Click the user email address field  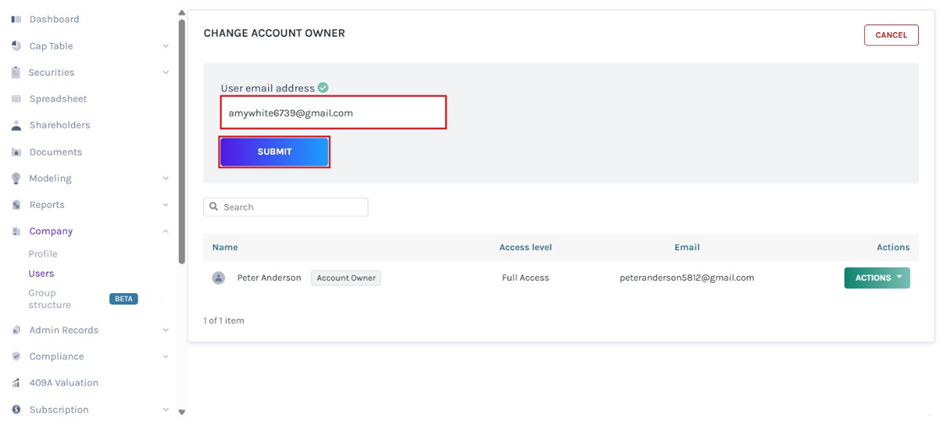[x=333, y=112]
